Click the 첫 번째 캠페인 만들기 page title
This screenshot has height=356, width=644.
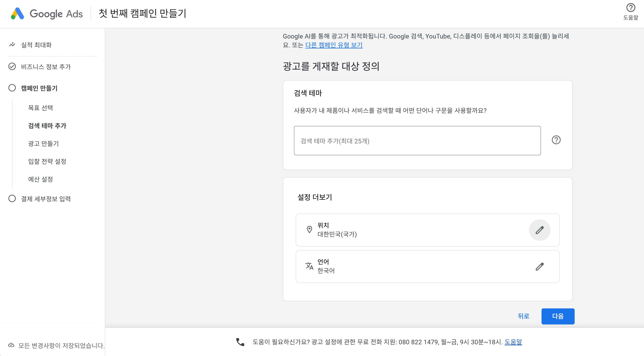click(143, 13)
